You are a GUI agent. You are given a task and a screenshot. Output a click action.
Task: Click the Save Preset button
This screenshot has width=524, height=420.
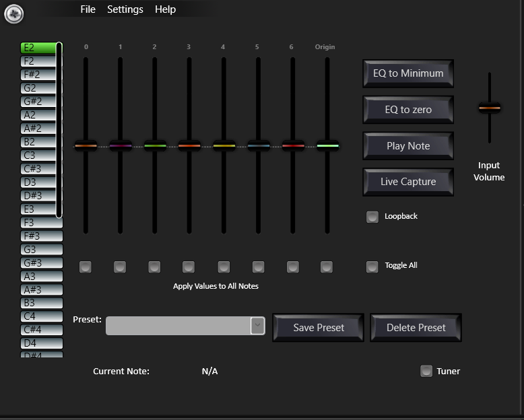point(319,328)
